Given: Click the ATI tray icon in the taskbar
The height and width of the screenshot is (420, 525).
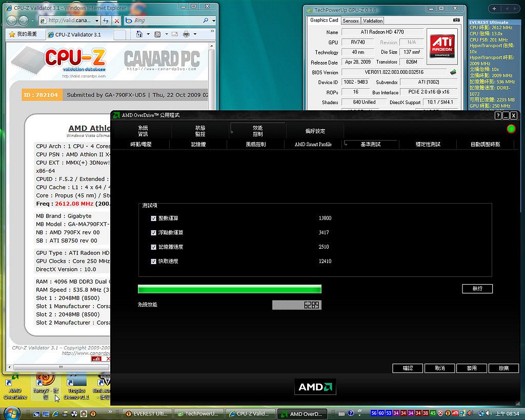Looking at the screenshot, I should pyautogui.click(x=455, y=413).
